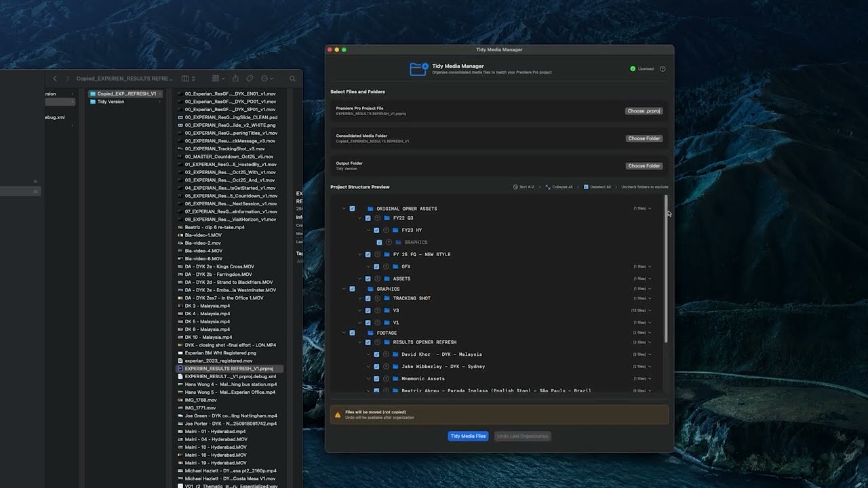Click the circled arrow icon beside FY22 Q3

click(x=378, y=218)
